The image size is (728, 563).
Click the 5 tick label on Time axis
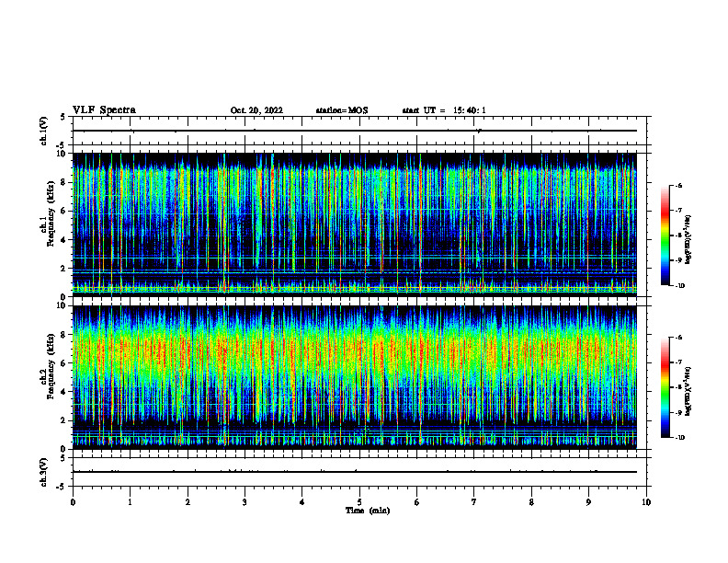[x=359, y=502]
